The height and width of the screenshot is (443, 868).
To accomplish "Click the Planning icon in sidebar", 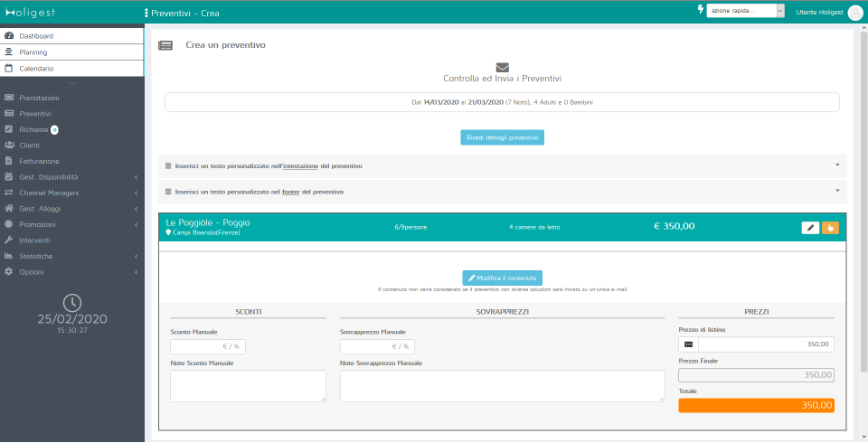I will [8, 52].
